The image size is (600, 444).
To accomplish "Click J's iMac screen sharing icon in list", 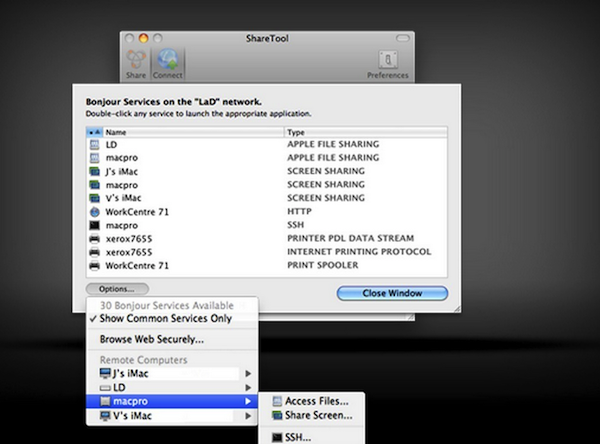I will click(94, 171).
